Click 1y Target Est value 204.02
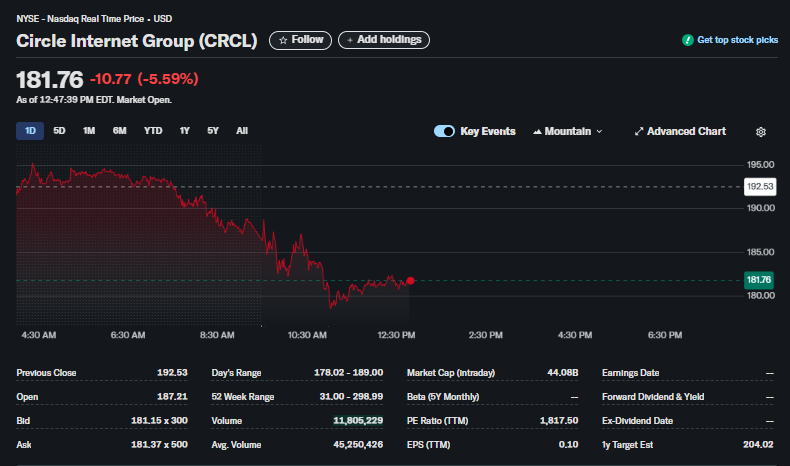 click(758, 444)
